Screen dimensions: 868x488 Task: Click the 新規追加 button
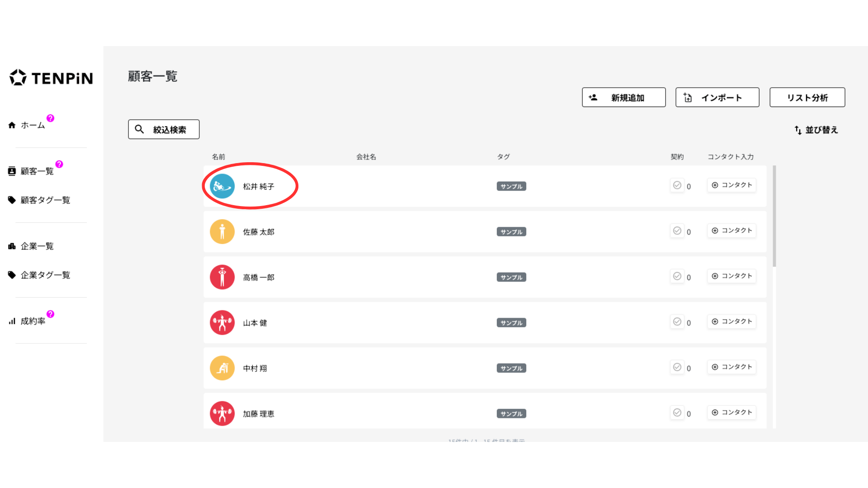point(623,98)
